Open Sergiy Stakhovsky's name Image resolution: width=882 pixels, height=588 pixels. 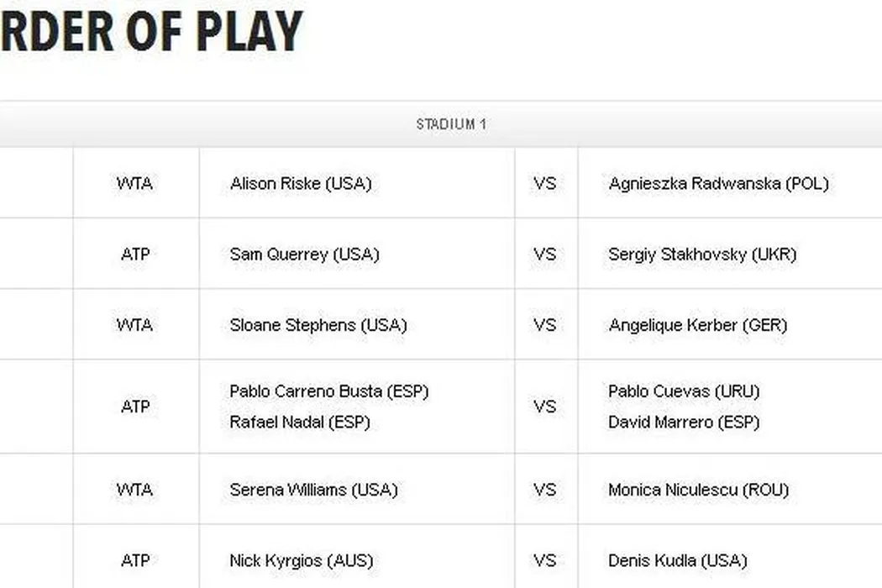point(702,254)
